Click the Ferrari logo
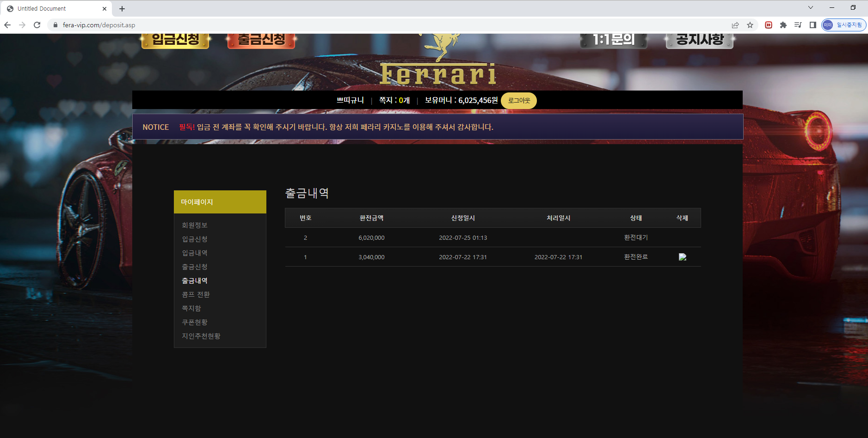The width and height of the screenshot is (868, 438). [438, 60]
